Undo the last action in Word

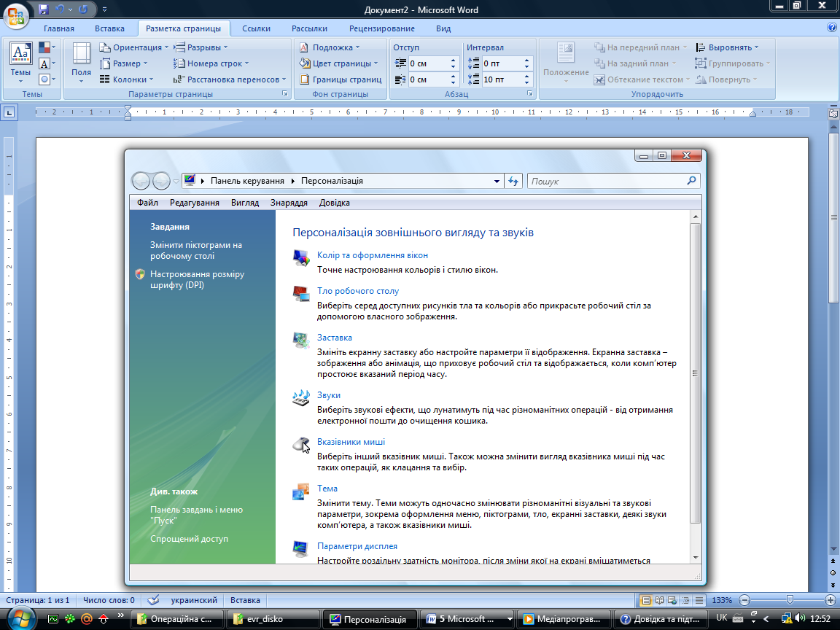click(60, 9)
